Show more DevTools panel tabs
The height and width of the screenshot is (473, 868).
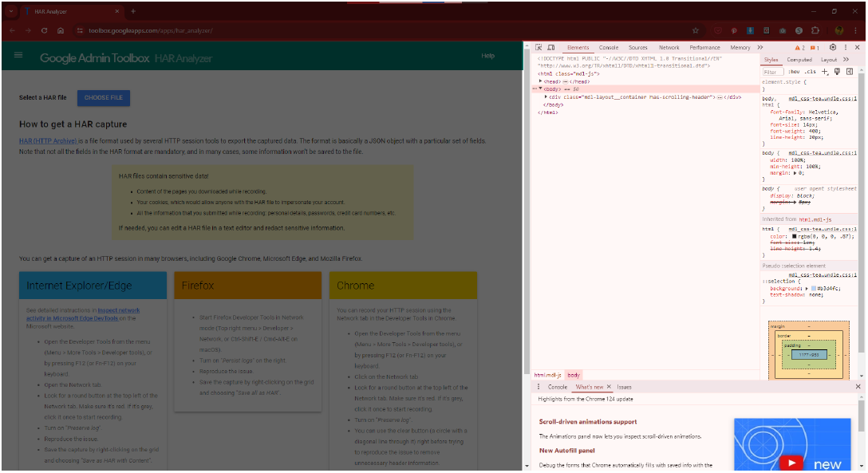pyautogui.click(x=759, y=48)
